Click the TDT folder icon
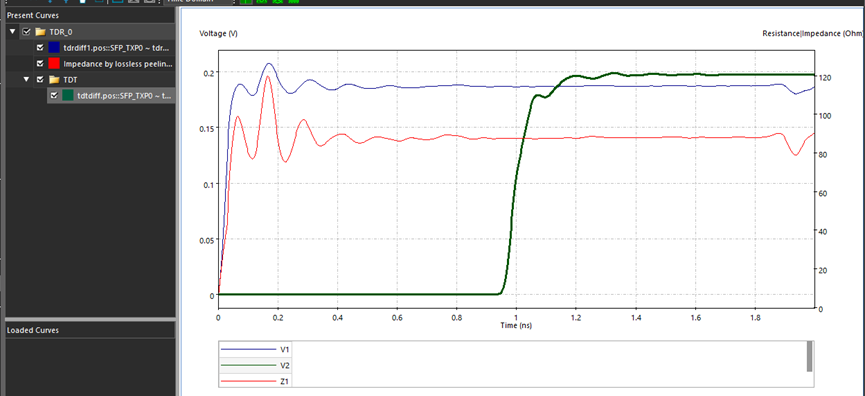Image resolution: width=865 pixels, height=396 pixels. tap(53, 79)
